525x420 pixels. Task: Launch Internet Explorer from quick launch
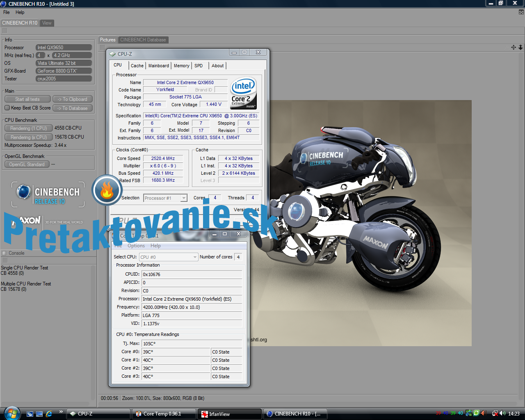[49, 414]
